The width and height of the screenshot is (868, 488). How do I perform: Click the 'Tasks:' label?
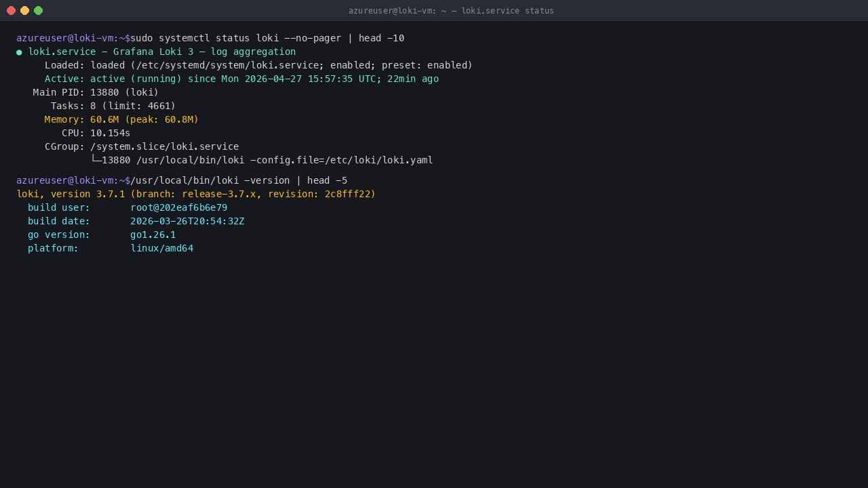(68, 106)
